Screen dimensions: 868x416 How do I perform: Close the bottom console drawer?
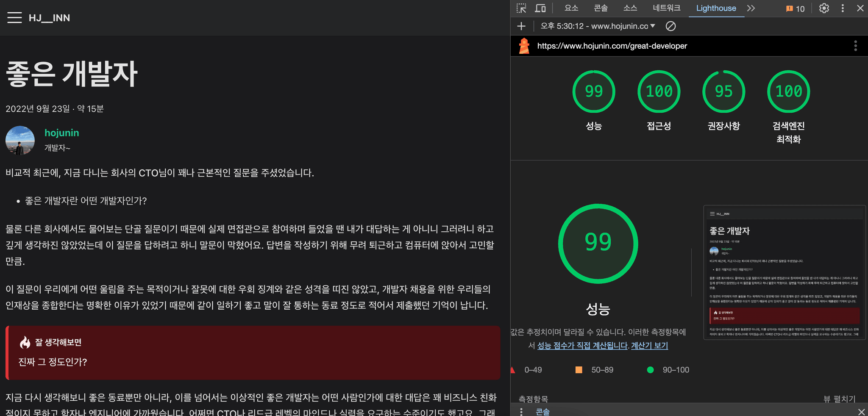point(861,412)
